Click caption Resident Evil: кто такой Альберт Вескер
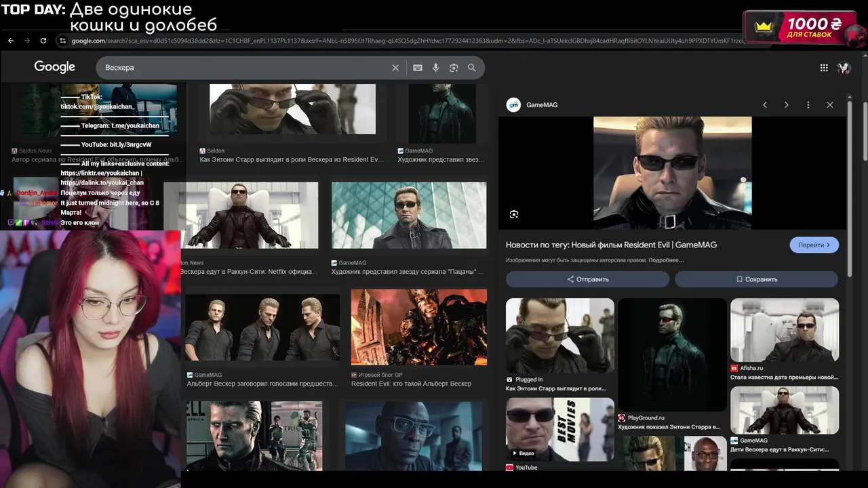 pyautogui.click(x=411, y=384)
